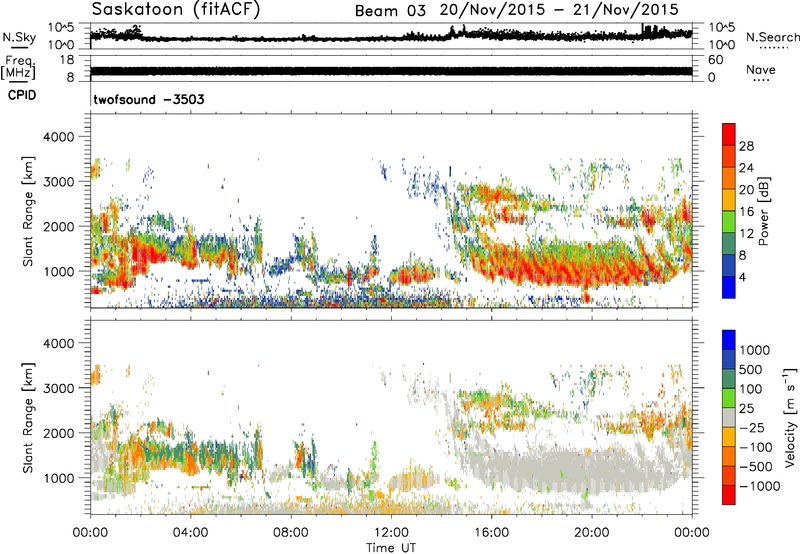Click the 'Velocity [m s-1]' color bar title
800x554 pixels.
tap(790, 417)
